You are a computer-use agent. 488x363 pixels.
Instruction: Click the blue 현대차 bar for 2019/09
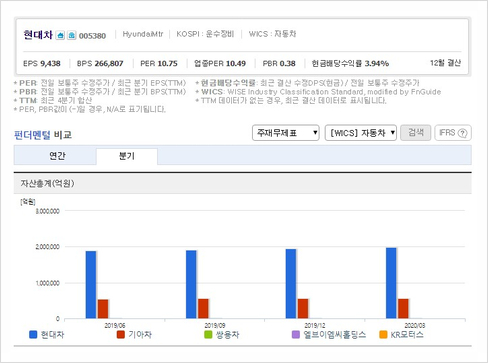tap(191, 284)
